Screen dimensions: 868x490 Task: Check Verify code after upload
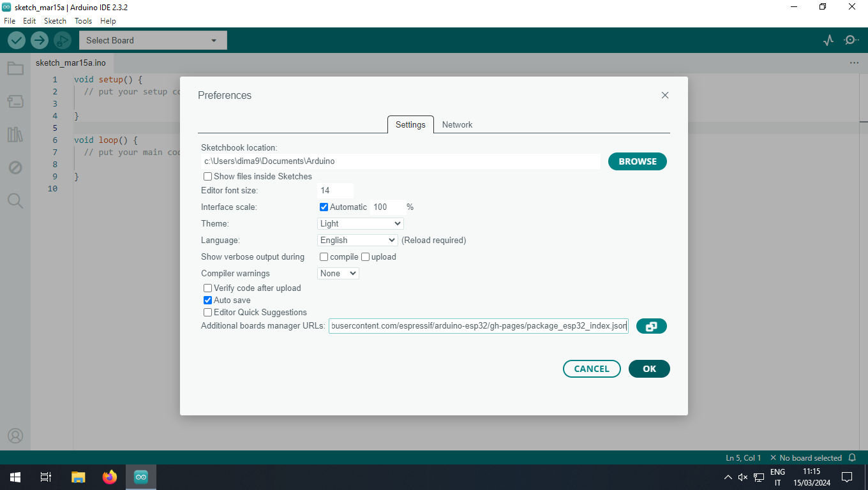207,288
